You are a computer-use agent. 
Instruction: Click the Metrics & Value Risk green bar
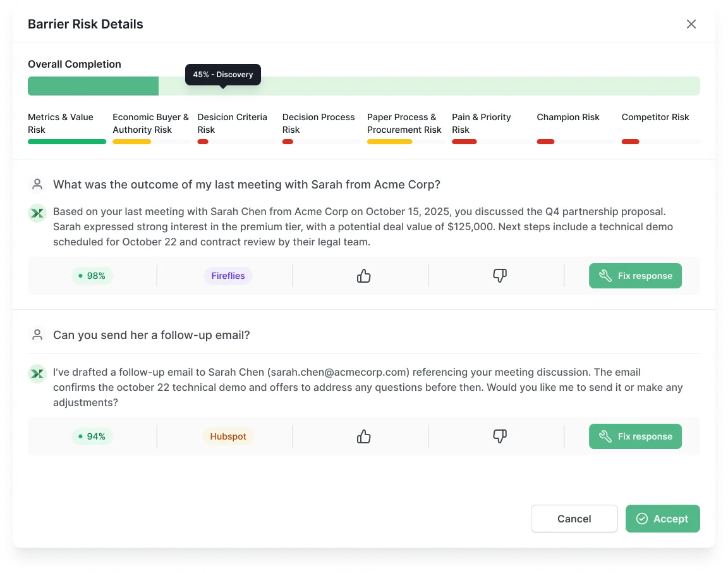[x=66, y=142]
